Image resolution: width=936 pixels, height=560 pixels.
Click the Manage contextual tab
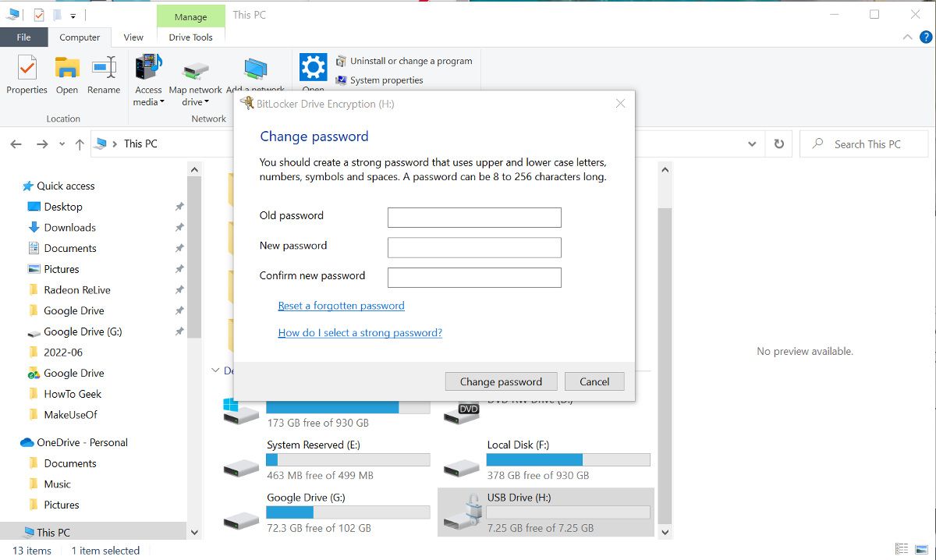[191, 16]
